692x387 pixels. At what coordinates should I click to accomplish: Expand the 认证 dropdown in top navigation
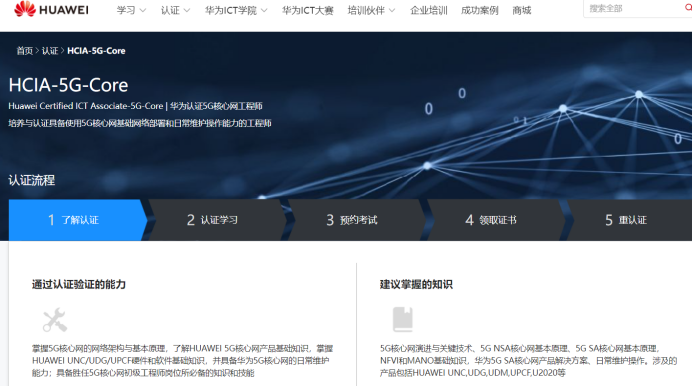[175, 10]
